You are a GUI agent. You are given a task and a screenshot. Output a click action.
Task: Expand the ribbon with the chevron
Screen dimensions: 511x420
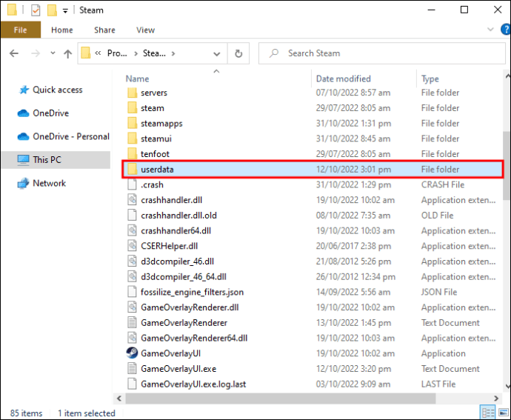coord(490,30)
